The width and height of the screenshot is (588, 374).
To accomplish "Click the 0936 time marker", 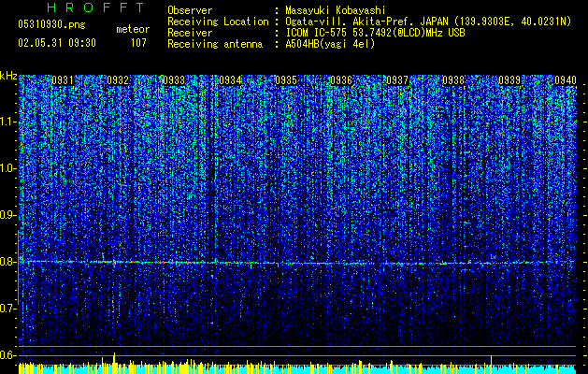I will pos(341,80).
